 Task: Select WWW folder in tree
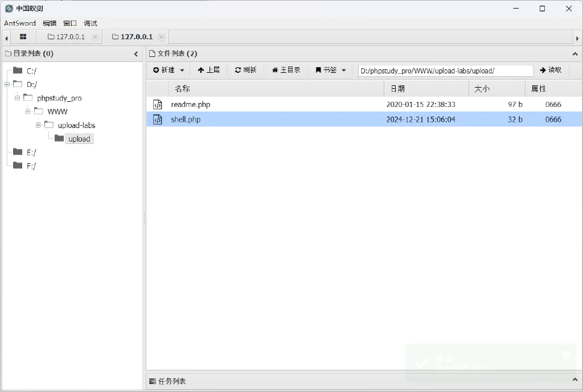point(58,112)
